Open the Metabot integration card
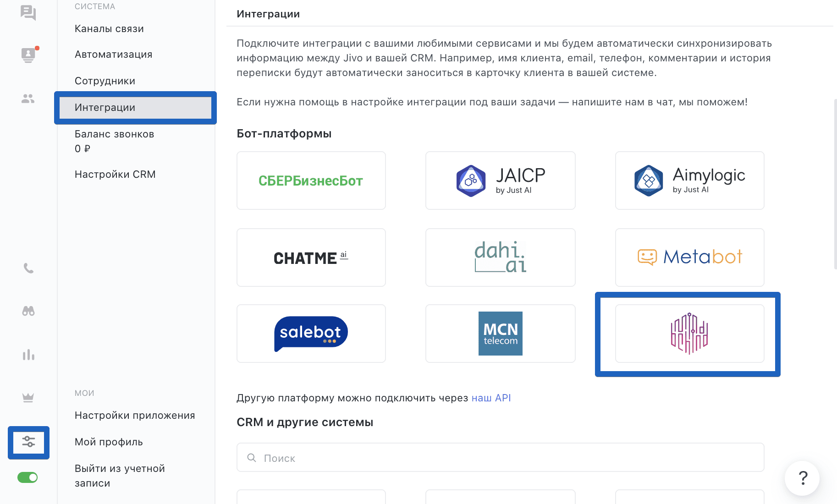837x504 pixels. pyautogui.click(x=689, y=257)
